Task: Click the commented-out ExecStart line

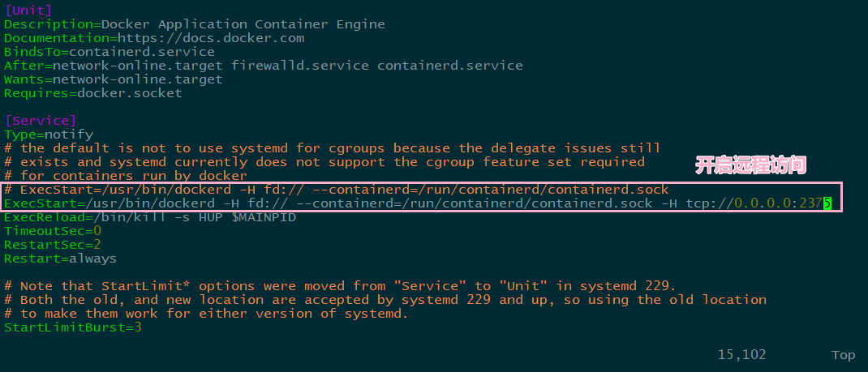Action: 337,190
